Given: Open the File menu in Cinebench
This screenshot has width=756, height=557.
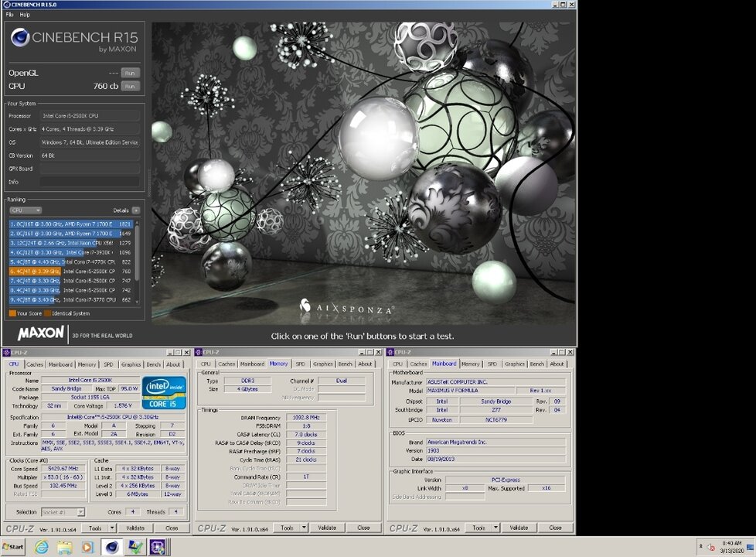Looking at the screenshot, I should click(9, 15).
